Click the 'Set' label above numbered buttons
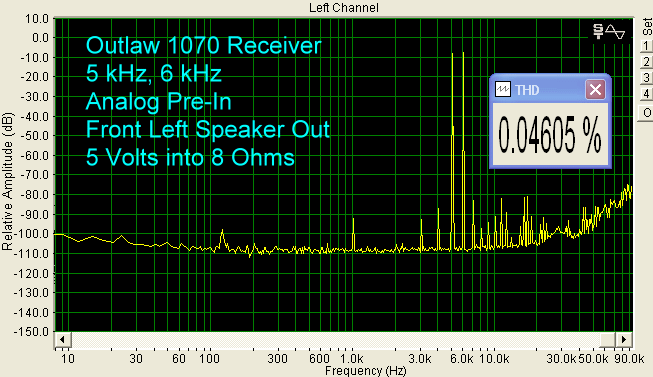653x377 pixels. point(647,27)
